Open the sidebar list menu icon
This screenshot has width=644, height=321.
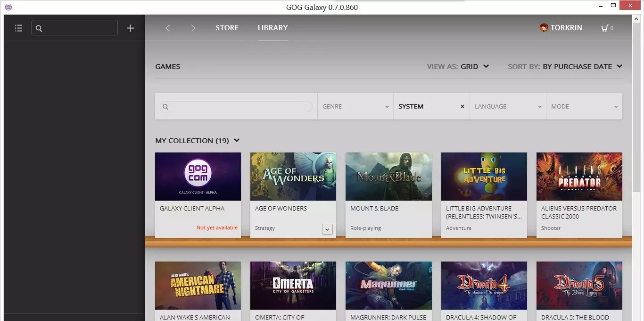tap(19, 28)
